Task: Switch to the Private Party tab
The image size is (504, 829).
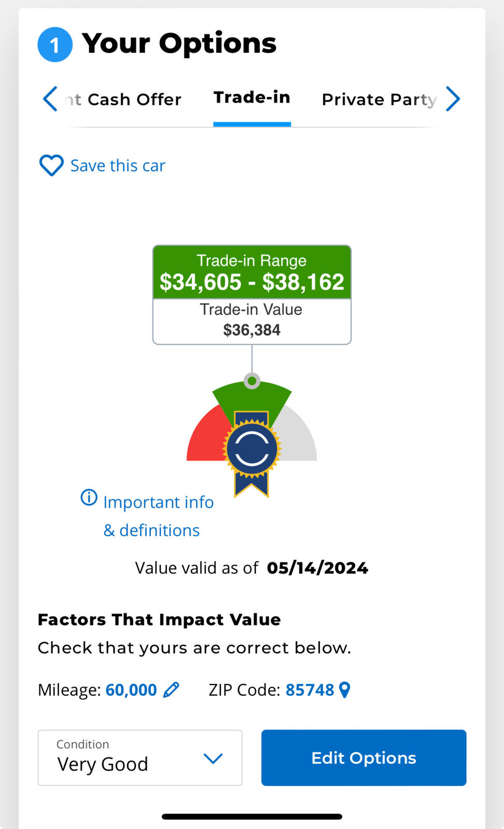Action: pyautogui.click(x=379, y=100)
